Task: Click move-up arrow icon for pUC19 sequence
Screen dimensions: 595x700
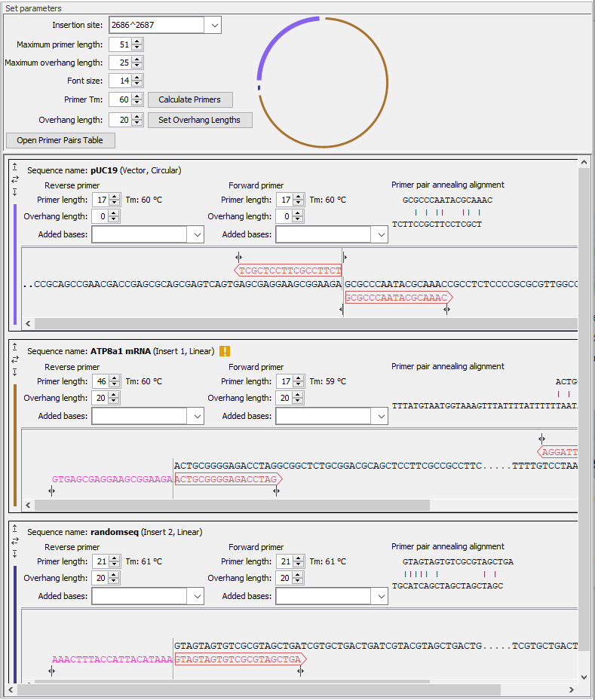Action: tap(14, 167)
